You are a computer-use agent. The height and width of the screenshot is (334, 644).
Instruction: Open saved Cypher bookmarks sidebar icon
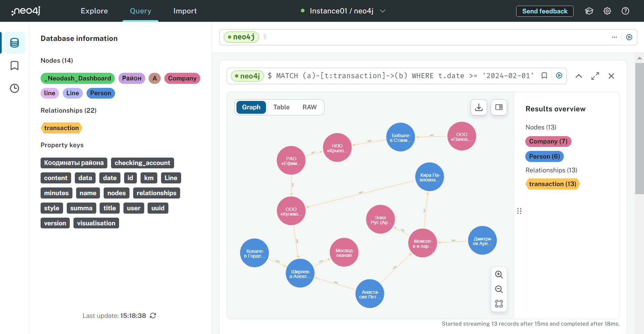[14, 65]
